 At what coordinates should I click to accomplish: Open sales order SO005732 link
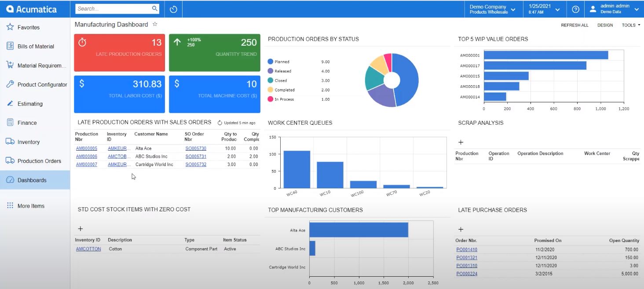tap(196, 164)
